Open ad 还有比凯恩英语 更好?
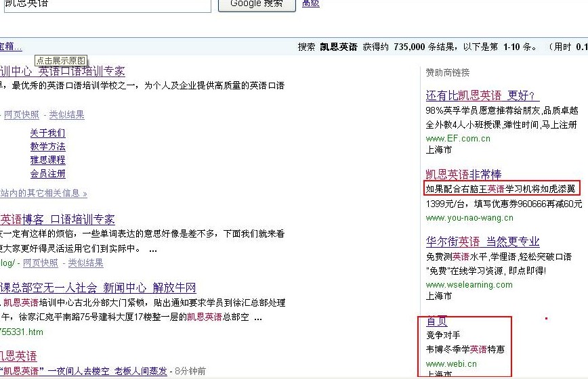Viewport: 588px width, 379px height. tap(482, 95)
